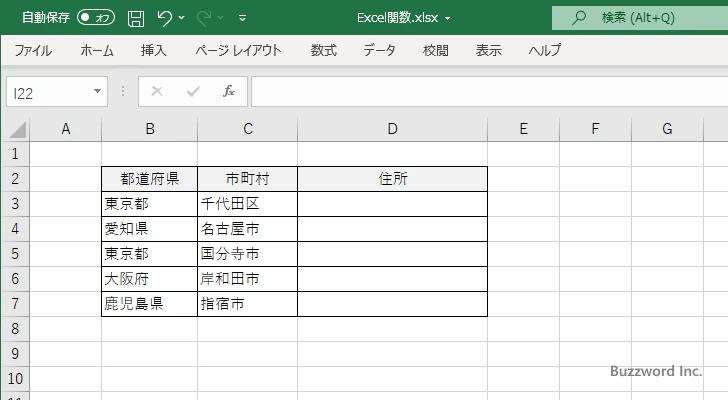Click the search magnifier icon
The image size is (728, 400).
[x=578, y=18]
